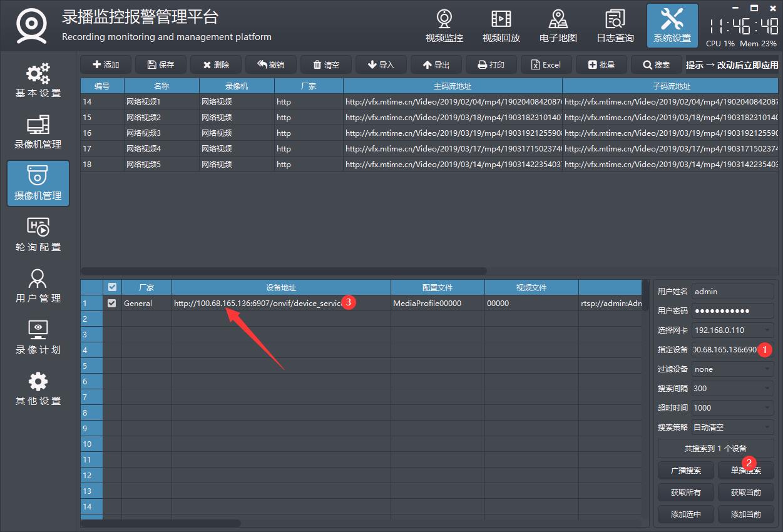Open the 电子地图 electronic map module
783x532 pixels.
click(558, 26)
